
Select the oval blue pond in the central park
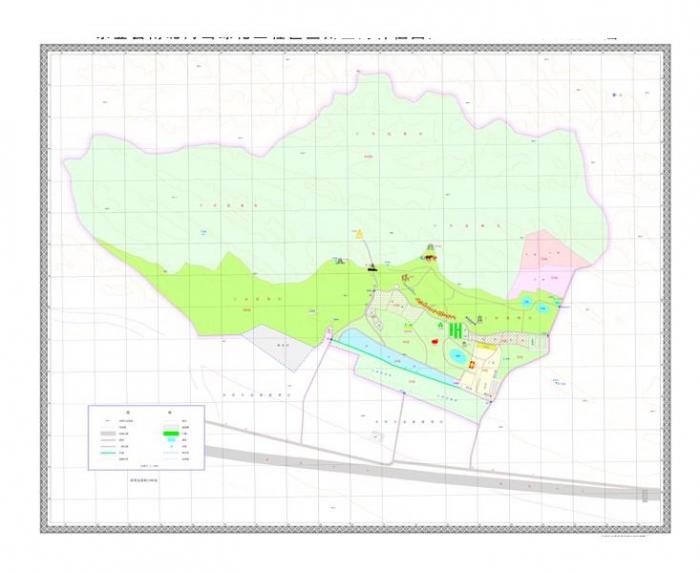455,355
